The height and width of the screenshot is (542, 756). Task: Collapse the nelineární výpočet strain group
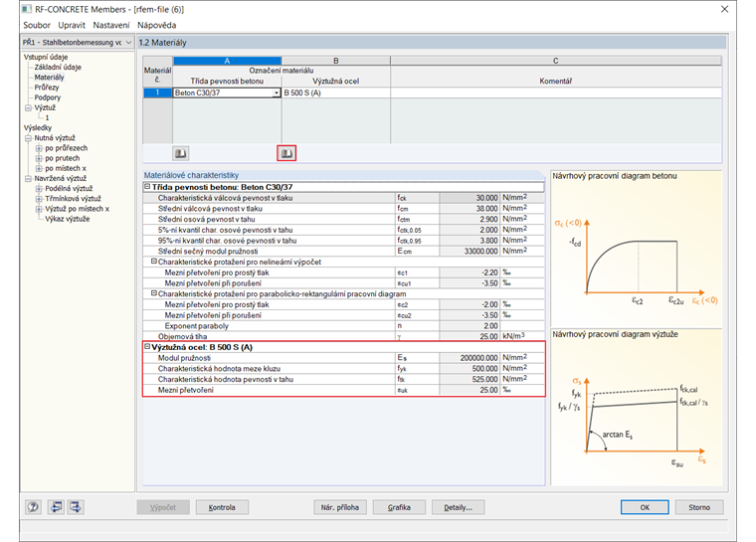[154, 262]
